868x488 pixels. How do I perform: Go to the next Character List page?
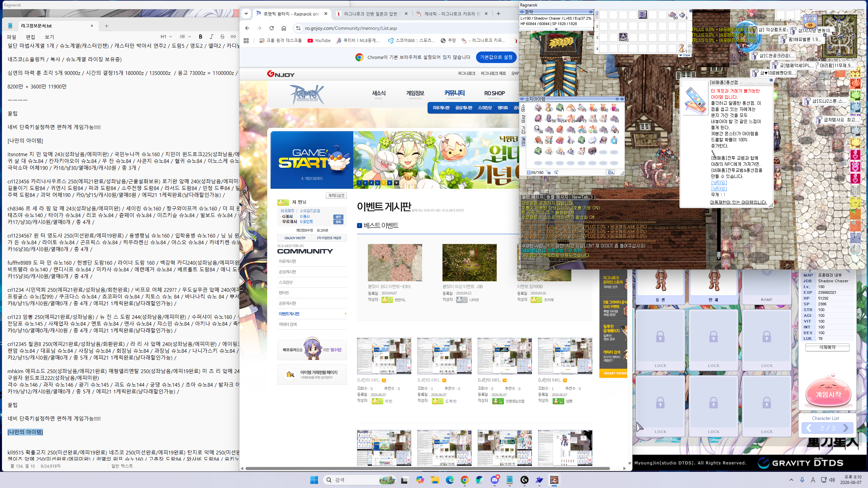846,428
